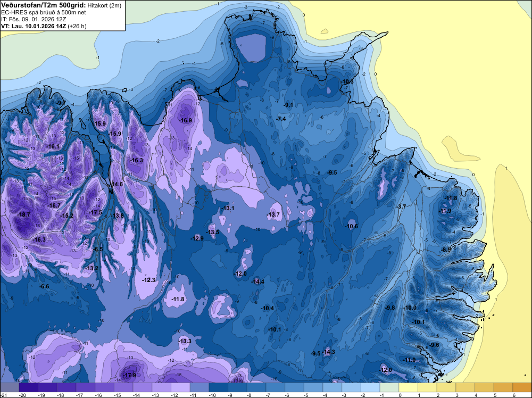Viewport: 532px width, 398px height.
Task: Click the -10.4 temperature label
Action: pyautogui.click(x=268, y=308)
